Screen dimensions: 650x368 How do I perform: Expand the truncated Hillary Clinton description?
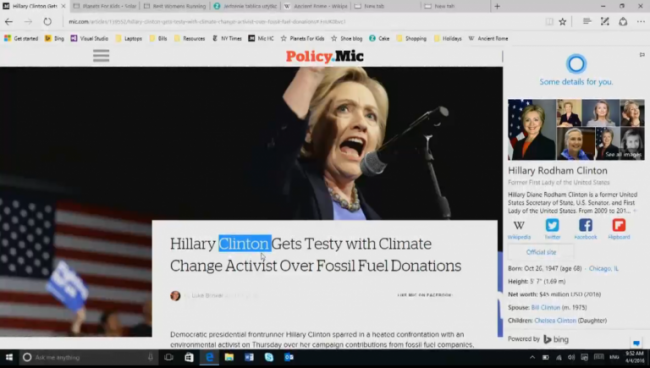635,211
